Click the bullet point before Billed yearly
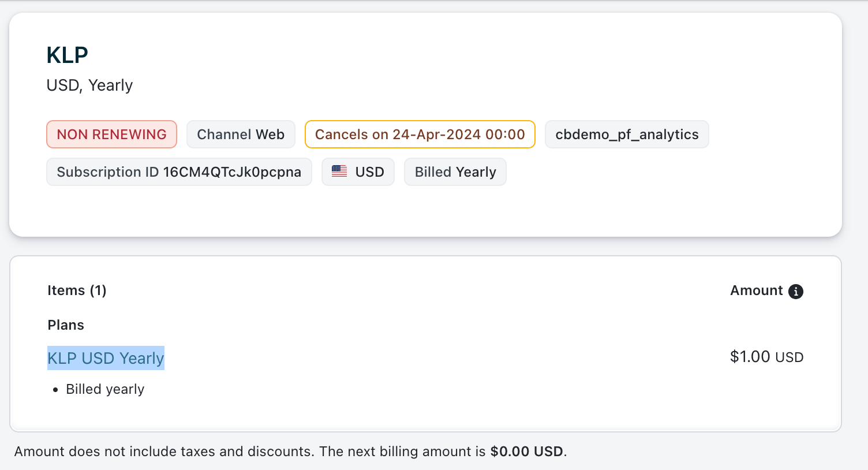868x470 pixels. (55, 390)
